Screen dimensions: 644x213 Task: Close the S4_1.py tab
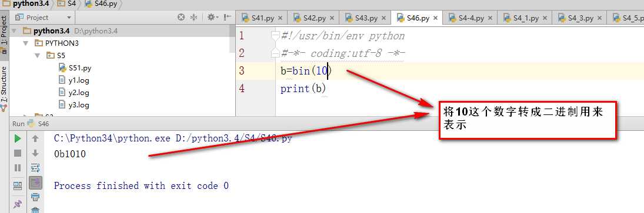pyautogui.click(x=545, y=18)
